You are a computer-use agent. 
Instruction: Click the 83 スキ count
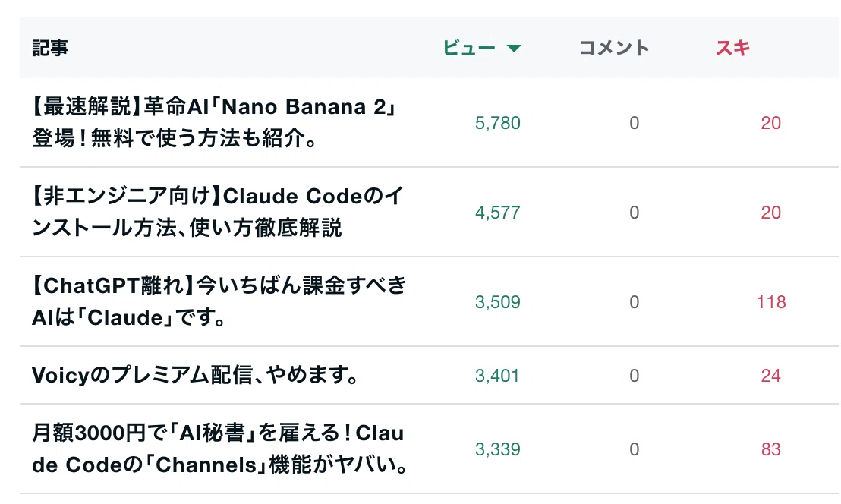click(x=770, y=449)
